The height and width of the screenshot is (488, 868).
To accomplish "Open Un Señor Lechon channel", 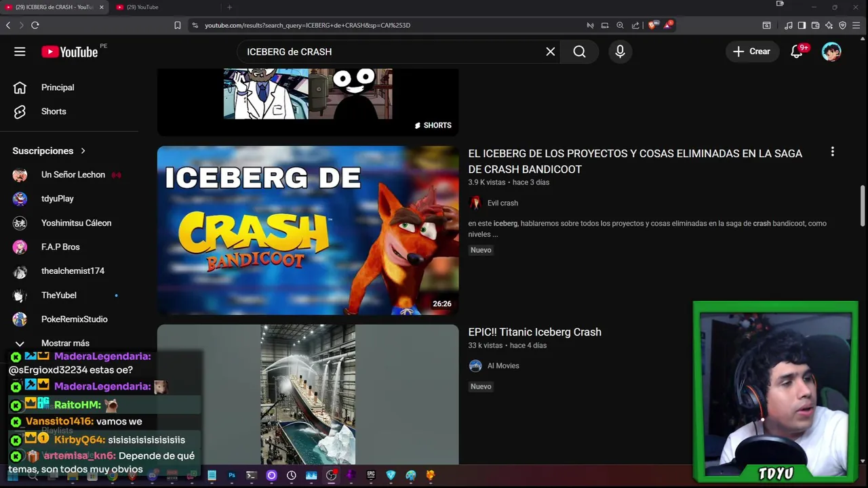I will point(73,175).
